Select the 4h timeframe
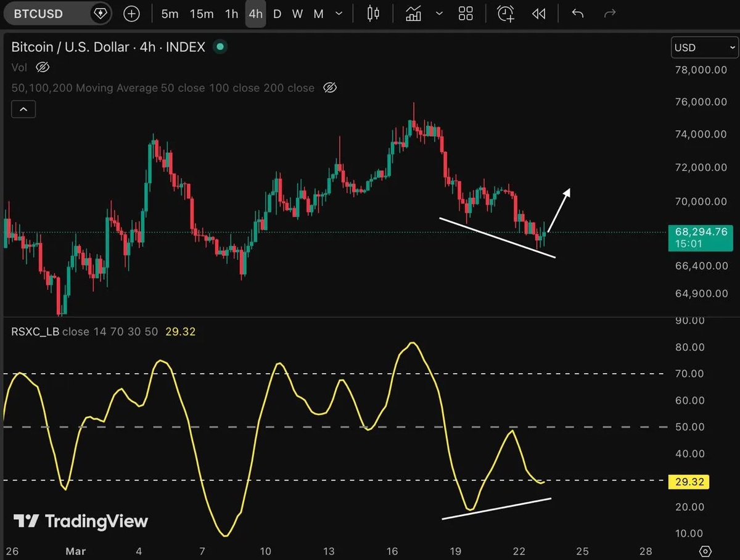Viewport: 740px width, 560px height. 255,14
